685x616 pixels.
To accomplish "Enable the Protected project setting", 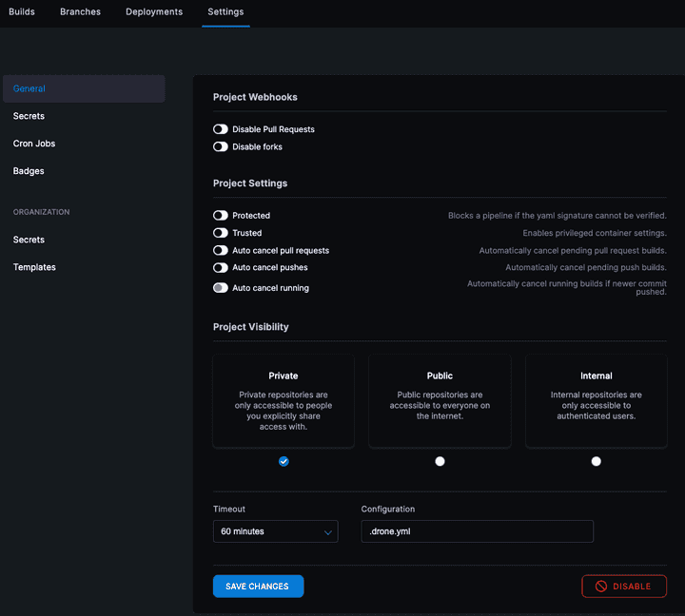I will (221, 216).
